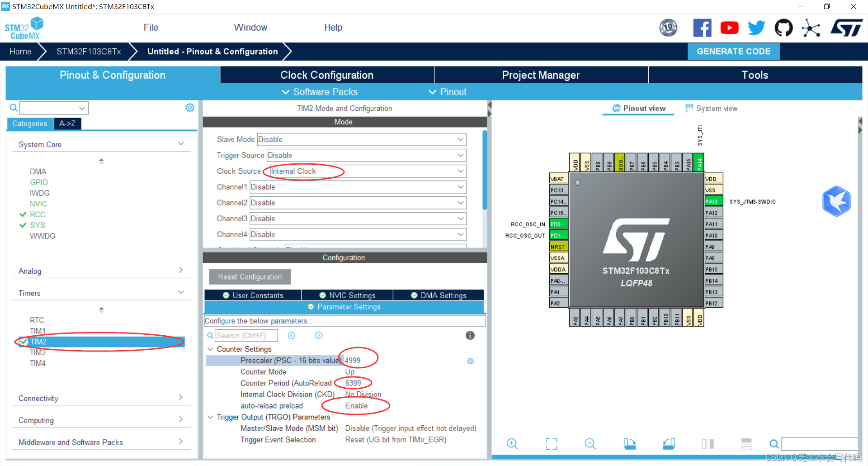Open the File menu

(151, 28)
